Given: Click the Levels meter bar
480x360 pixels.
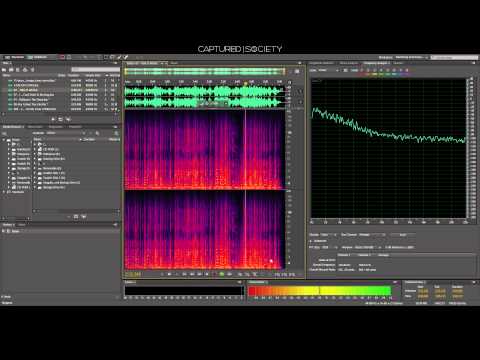Looking at the screenshot, I should (x=320, y=291).
